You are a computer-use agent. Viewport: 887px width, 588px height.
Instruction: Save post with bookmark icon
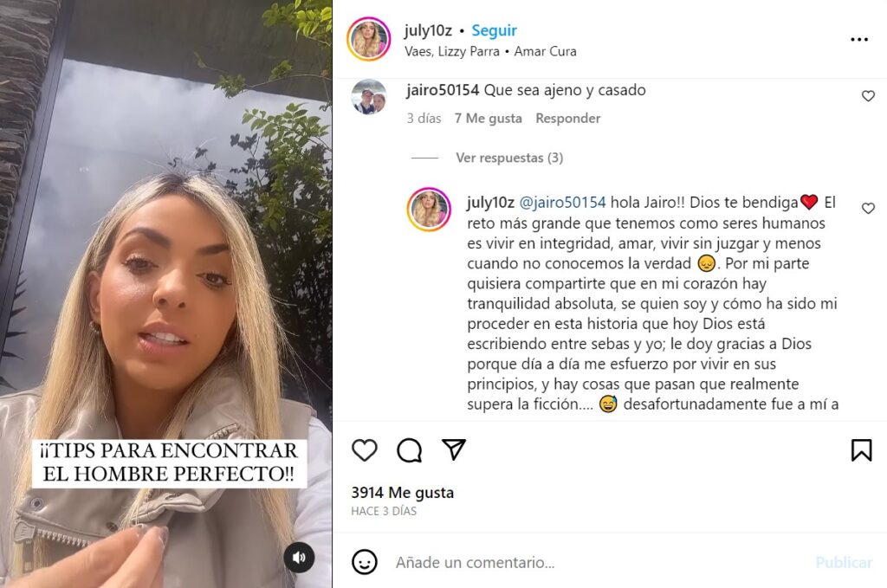[x=861, y=450]
